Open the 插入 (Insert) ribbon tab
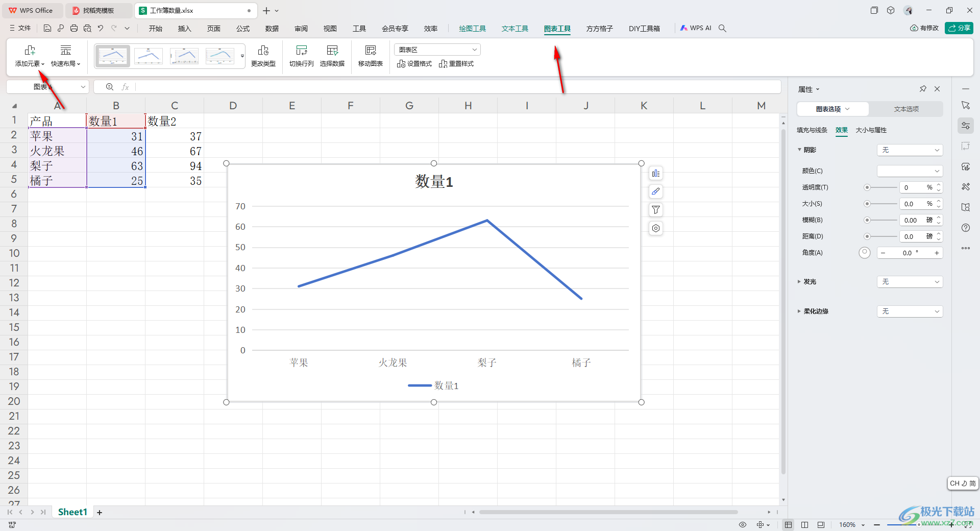 click(x=184, y=29)
